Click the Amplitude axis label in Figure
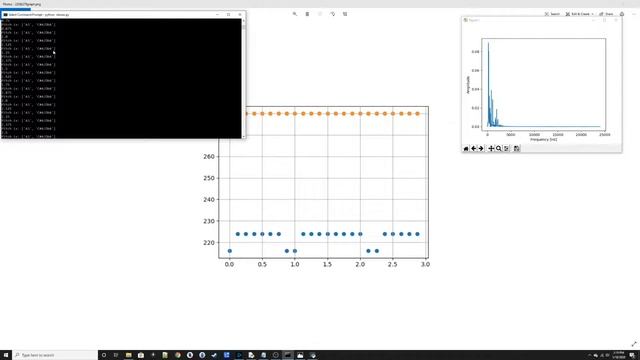This screenshot has height=360, width=640. pyautogui.click(x=468, y=85)
